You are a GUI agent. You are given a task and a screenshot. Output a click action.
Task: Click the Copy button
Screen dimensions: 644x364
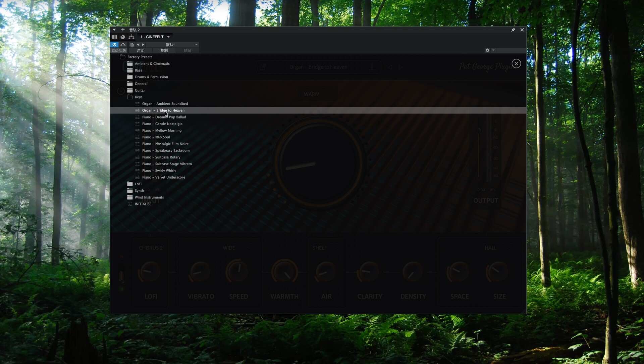[164, 51]
